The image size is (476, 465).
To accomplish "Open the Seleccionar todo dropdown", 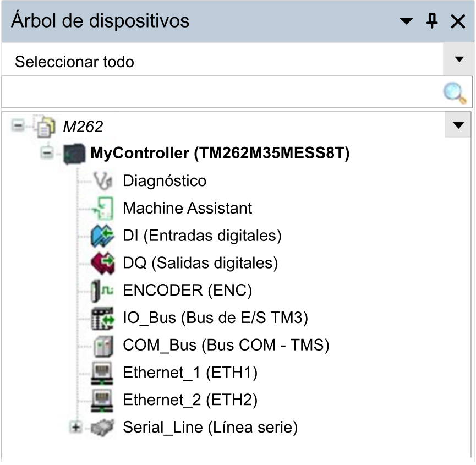I will tap(459, 59).
